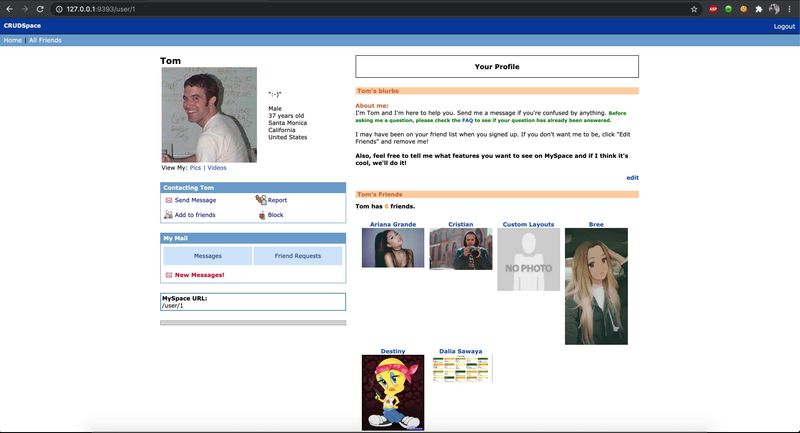This screenshot has width=800, height=433.
Task: Open Dalia Sawaya's friend thumbnail
Action: click(x=461, y=369)
